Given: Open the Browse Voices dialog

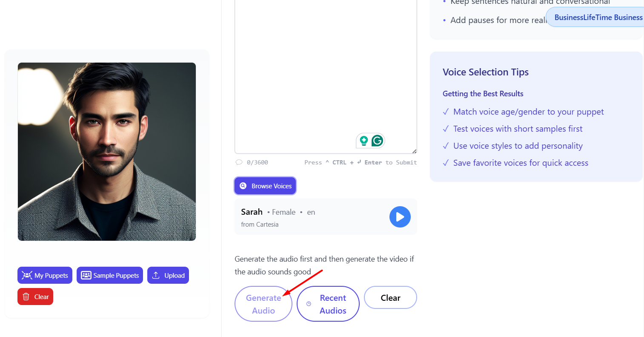Looking at the screenshot, I should [265, 186].
